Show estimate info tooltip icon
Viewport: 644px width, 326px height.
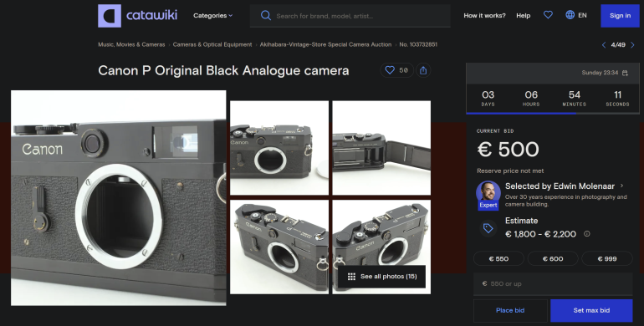(x=587, y=233)
